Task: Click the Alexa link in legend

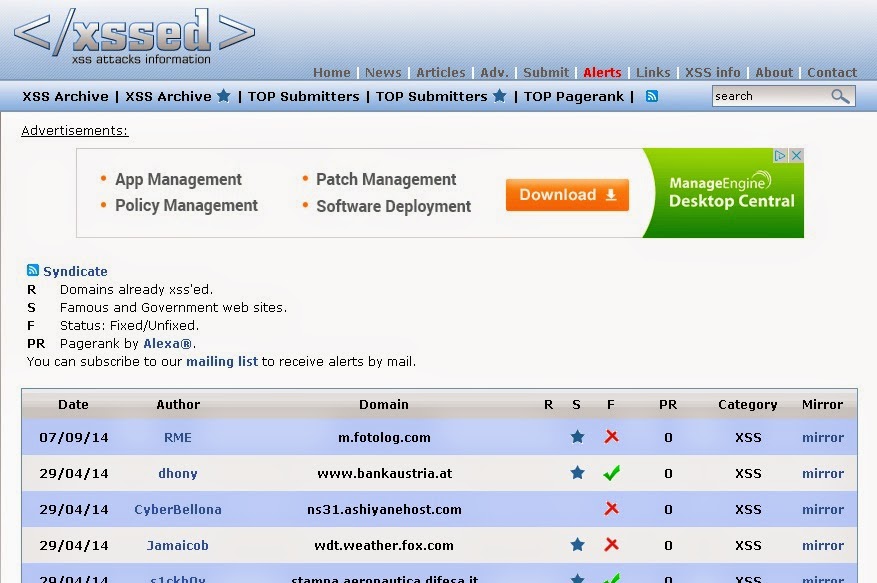Action: 167,343
